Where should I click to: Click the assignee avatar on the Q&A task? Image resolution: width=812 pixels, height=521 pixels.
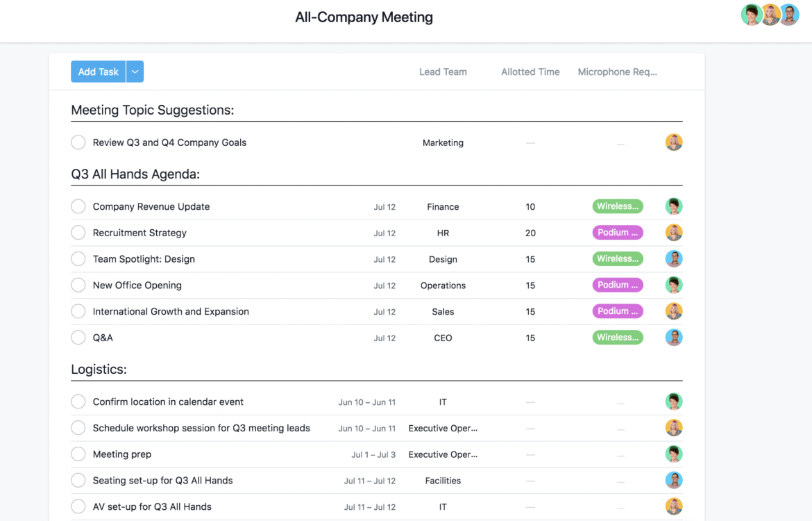coord(674,338)
